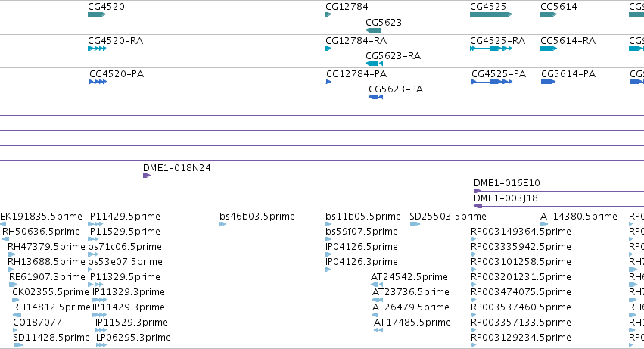Viewport: 644px width, 349px height.
Task: Select the DME1-018N24 clone start marker
Action: (x=147, y=176)
